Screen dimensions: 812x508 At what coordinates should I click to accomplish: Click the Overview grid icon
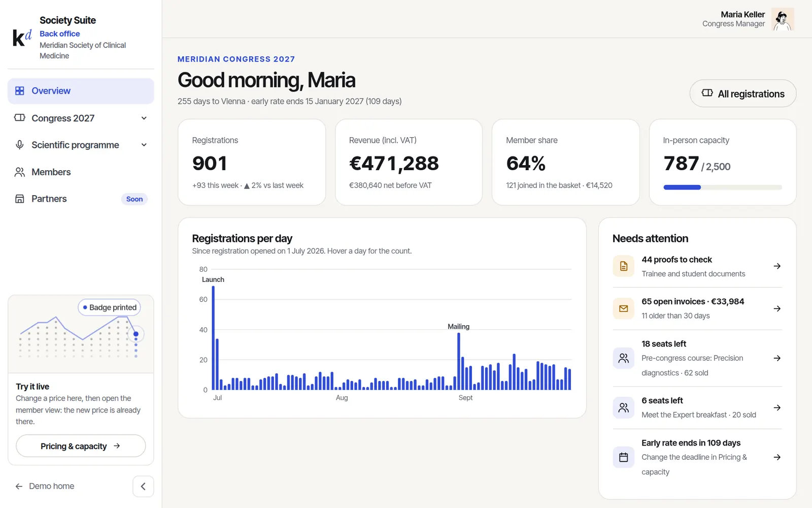[x=20, y=91]
